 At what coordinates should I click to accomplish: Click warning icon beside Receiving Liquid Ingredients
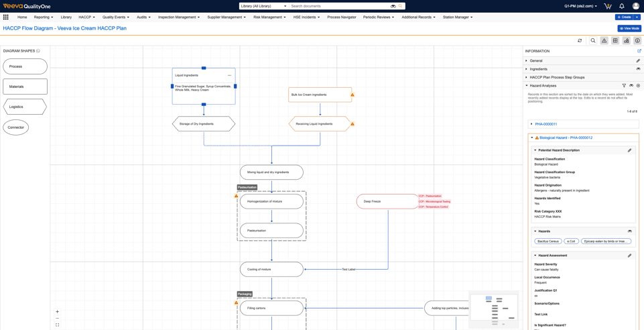point(352,123)
